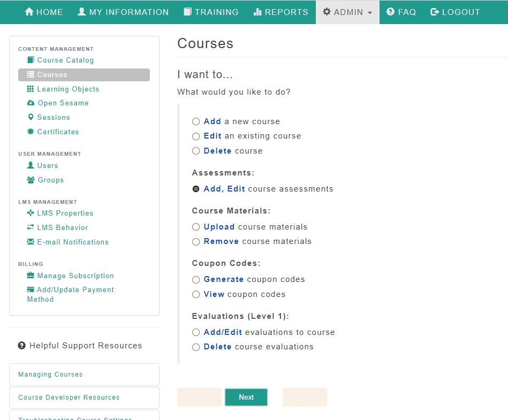Click the Add/Update Payment card icon
Screen dimensions: 508x420
[x=31, y=289]
